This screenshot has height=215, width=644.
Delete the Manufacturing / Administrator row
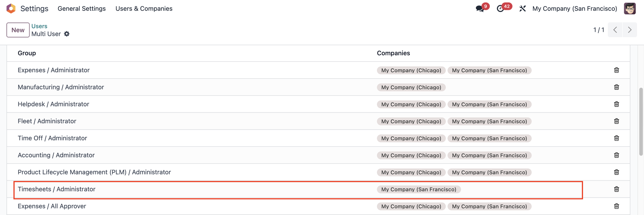[x=616, y=87]
